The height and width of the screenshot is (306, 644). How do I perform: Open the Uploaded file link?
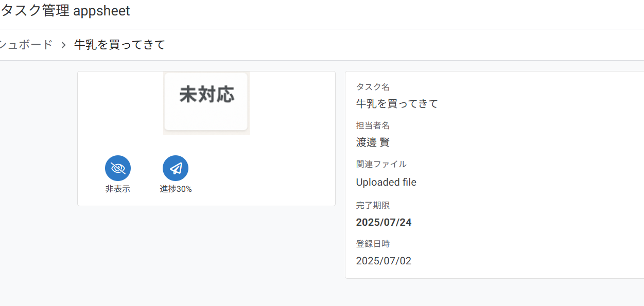point(386,182)
